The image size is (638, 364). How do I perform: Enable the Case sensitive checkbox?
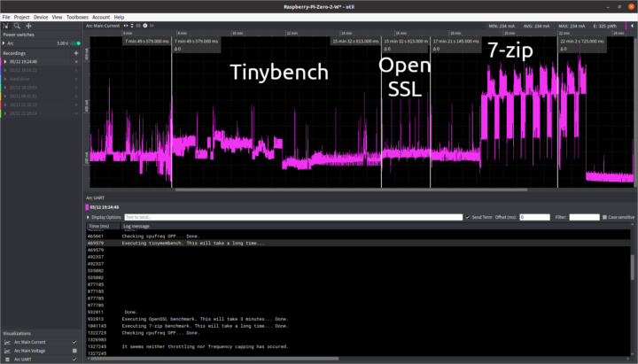[604, 217]
